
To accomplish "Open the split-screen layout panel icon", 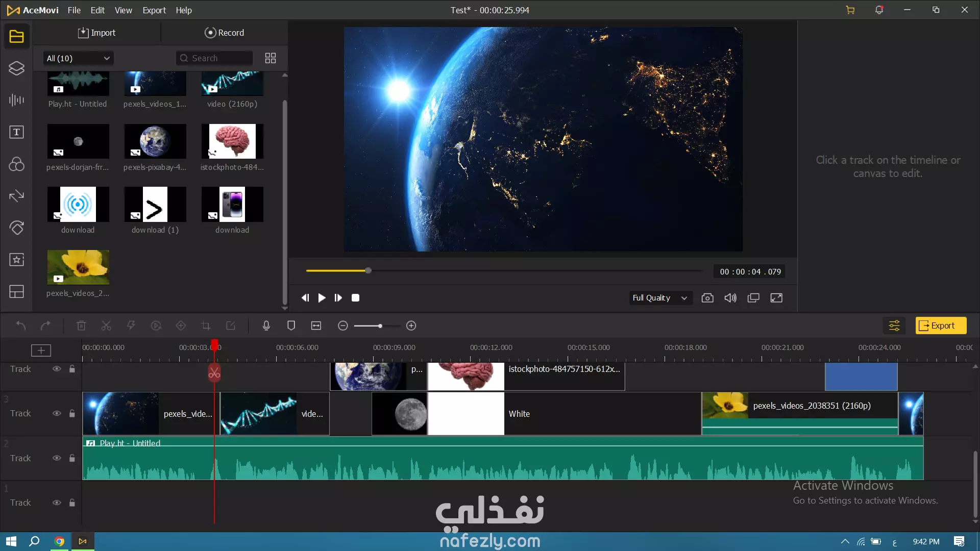I will pyautogui.click(x=16, y=291).
